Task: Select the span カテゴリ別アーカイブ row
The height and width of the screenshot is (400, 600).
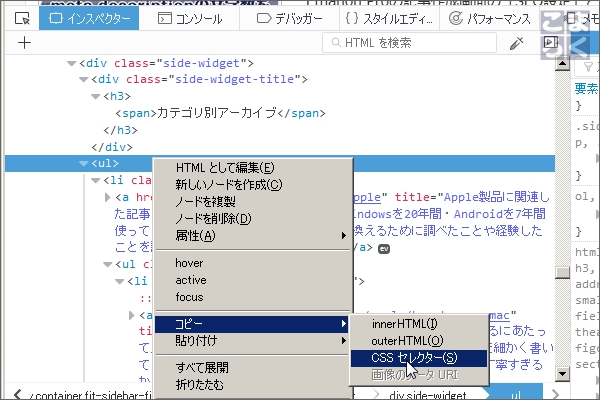Action: point(220,113)
